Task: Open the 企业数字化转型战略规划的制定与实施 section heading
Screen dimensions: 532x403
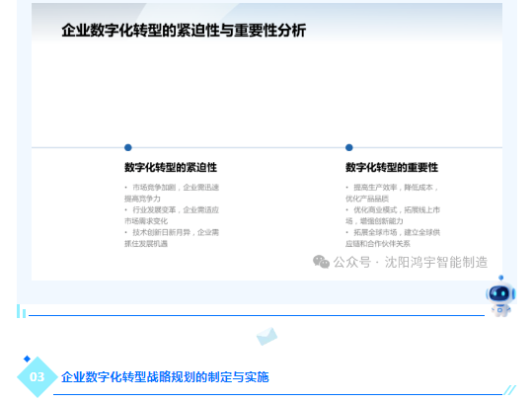Action: (165, 377)
